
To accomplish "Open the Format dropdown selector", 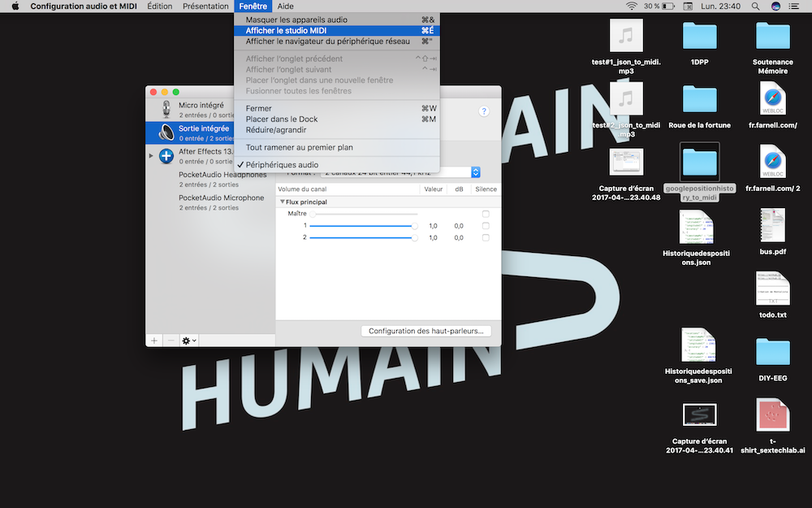I will coord(476,172).
